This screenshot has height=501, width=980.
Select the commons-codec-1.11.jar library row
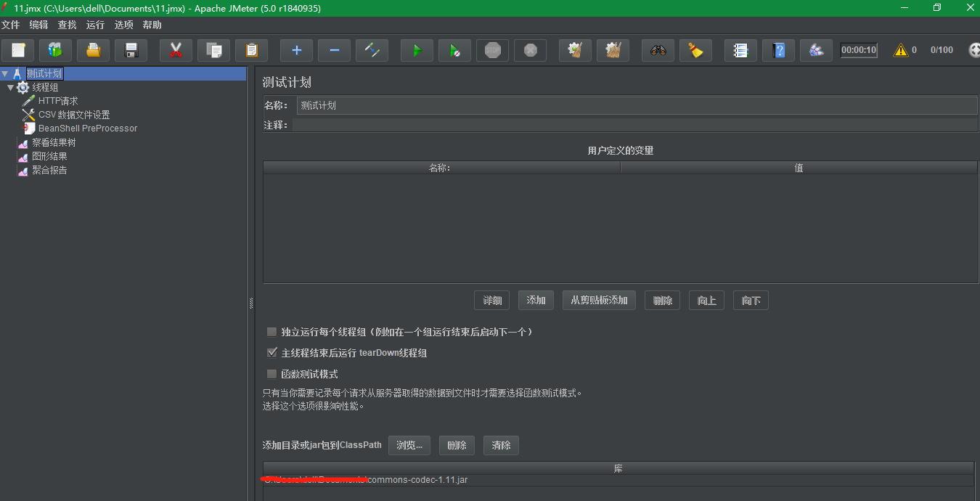click(618, 480)
